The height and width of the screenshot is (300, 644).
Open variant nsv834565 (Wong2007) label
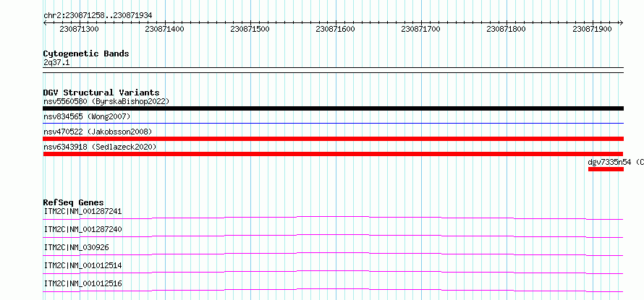[x=87, y=117]
